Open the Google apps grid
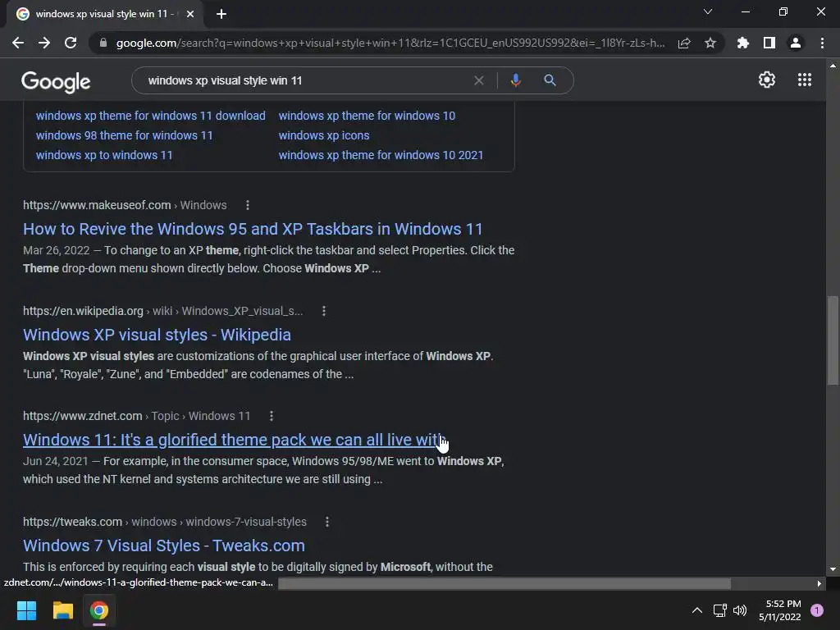This screenshot has height=630, width=840. 805,80
